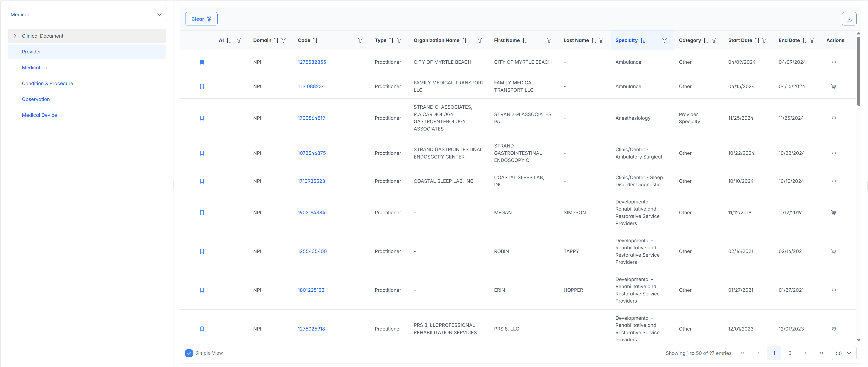Add CITY OF MYRTLE BEACH row to cart
The width and height of the screenshot is (868, 367).
coord(833,62)
